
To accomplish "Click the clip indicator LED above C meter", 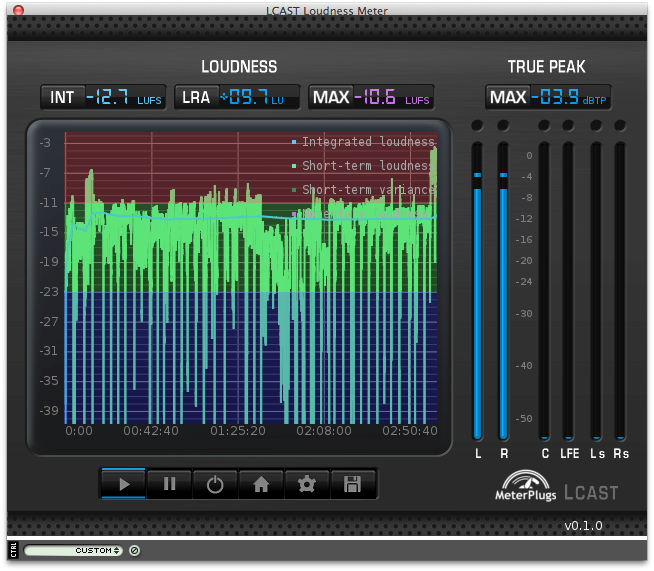I will (x=544, y=125).
